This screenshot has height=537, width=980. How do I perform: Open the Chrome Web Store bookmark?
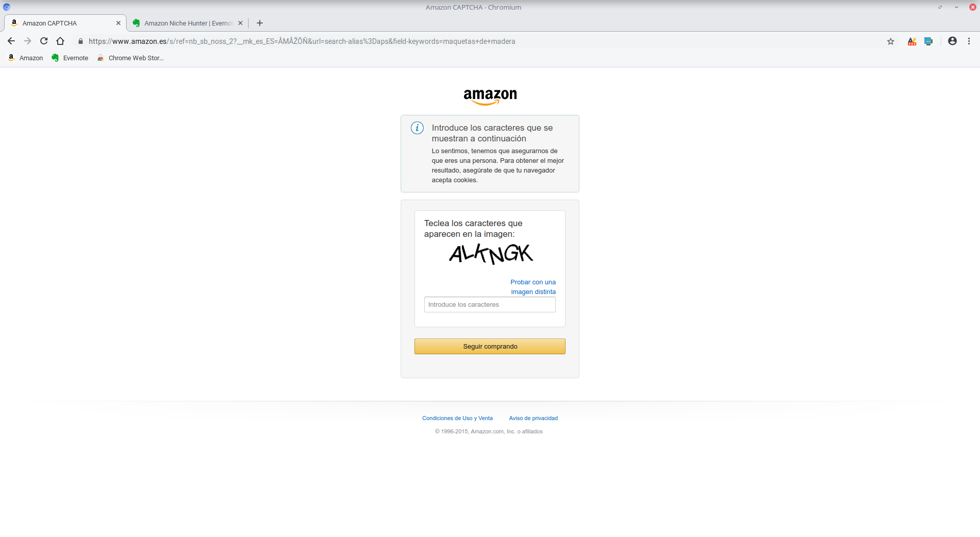131,58
